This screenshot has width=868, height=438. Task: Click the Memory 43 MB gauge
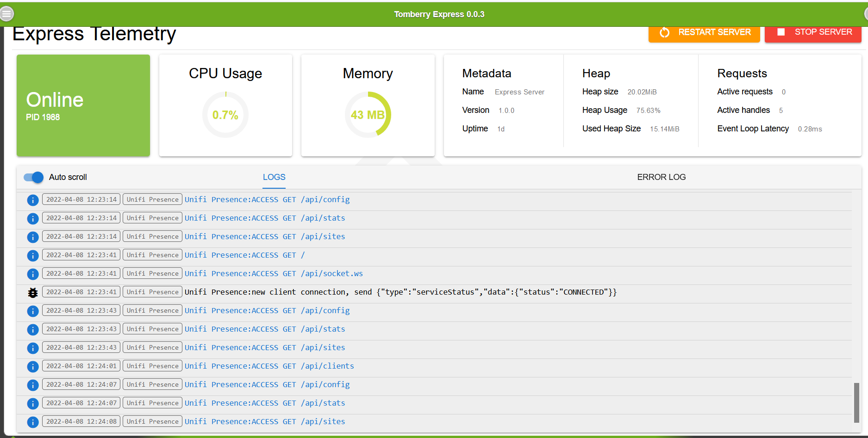tap(368, 115)
